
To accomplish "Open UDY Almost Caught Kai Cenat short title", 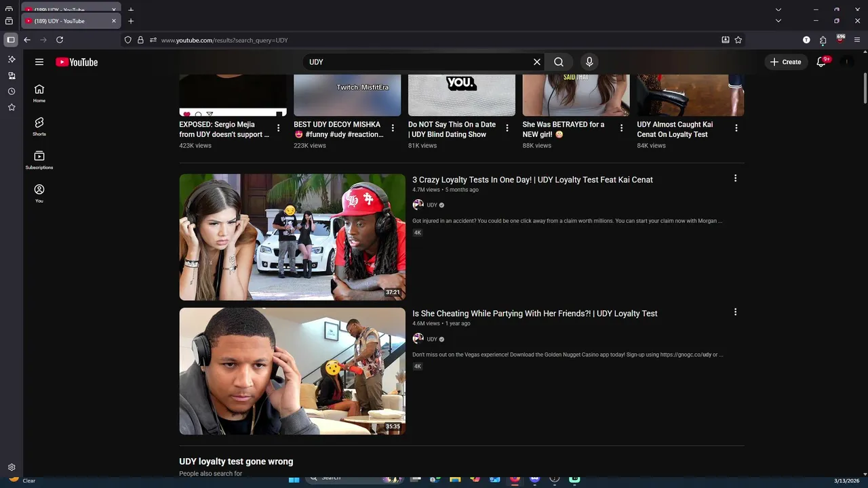I will [675, 129].
